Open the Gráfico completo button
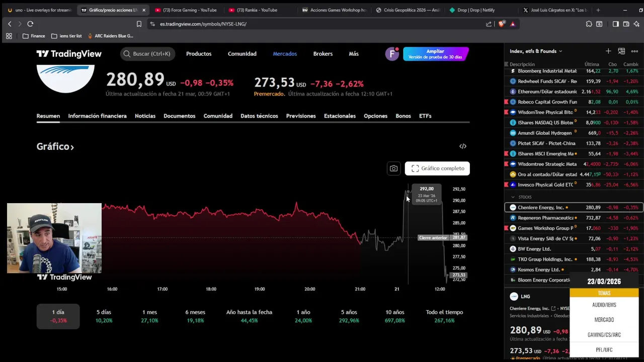This screenshot has width=644, height=362. pos(437,168)
